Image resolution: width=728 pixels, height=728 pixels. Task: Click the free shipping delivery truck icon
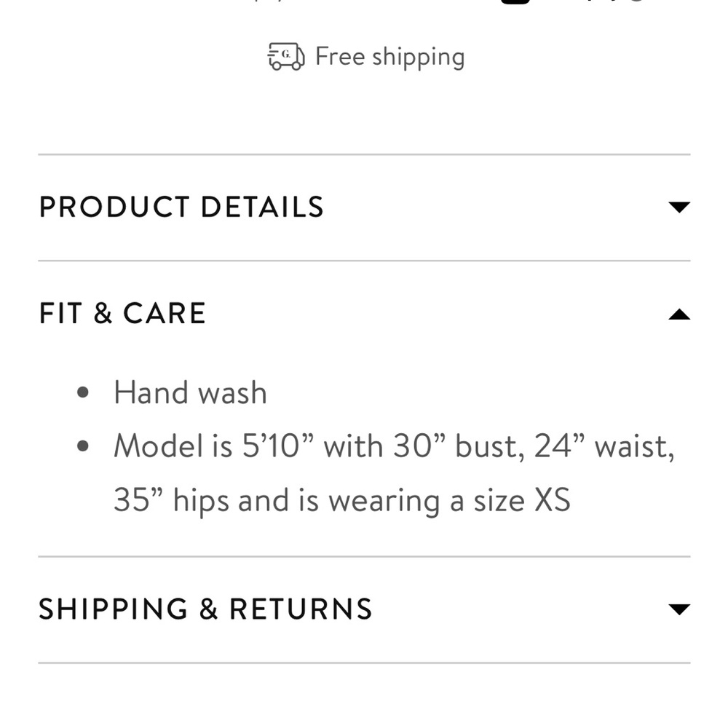(x=286, y=56)
